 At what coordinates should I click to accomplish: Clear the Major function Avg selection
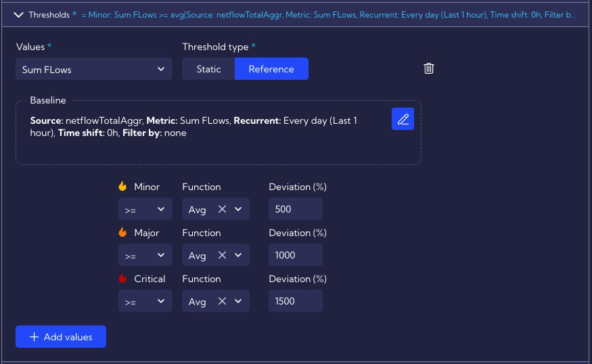point(222,255)
